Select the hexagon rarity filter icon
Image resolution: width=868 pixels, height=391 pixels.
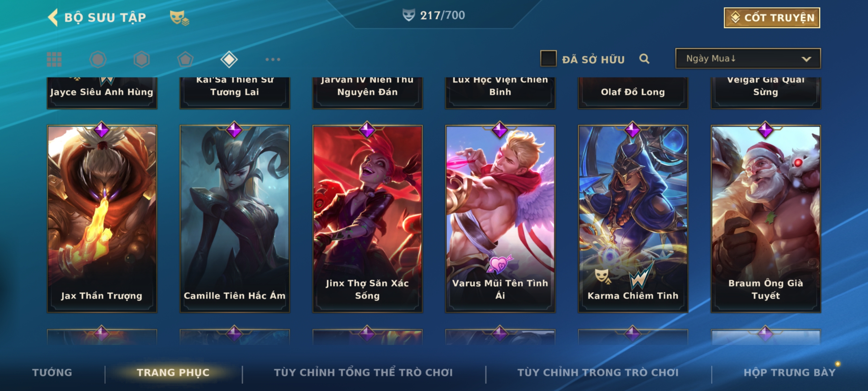click(141, 59)
